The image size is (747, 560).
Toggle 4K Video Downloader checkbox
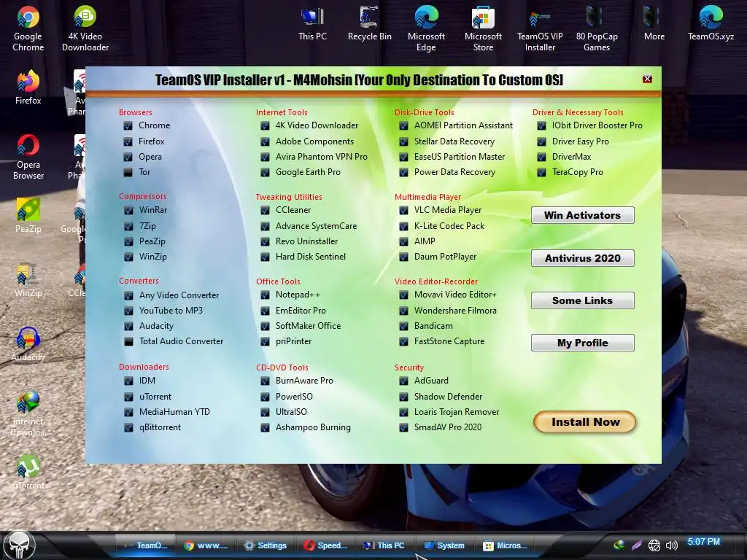pyautogui.click(x=265, y=125)
